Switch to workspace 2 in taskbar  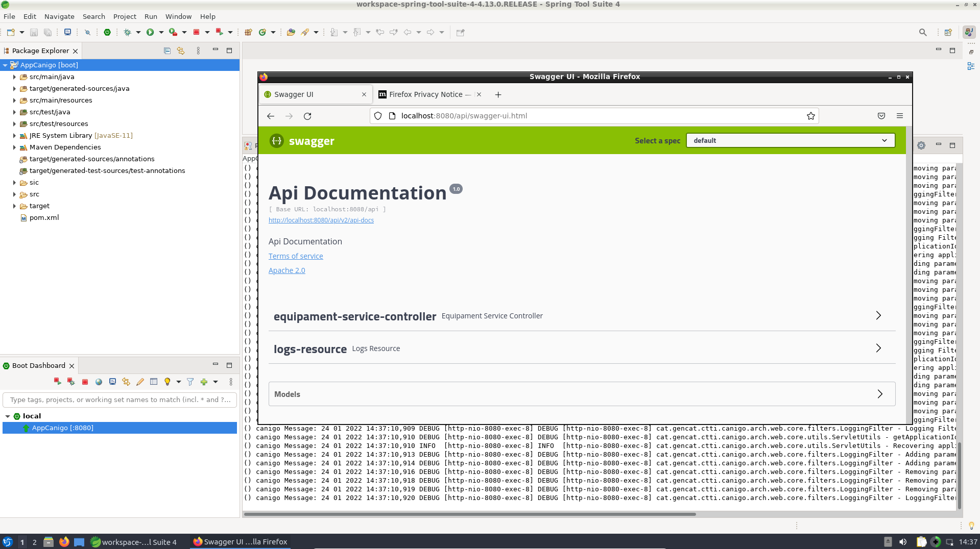34,542
